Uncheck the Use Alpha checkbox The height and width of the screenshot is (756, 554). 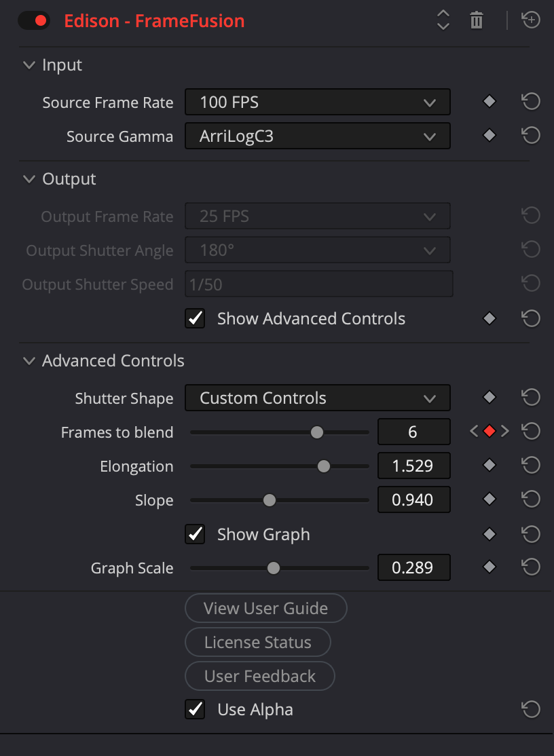click(x=196, y=710)
